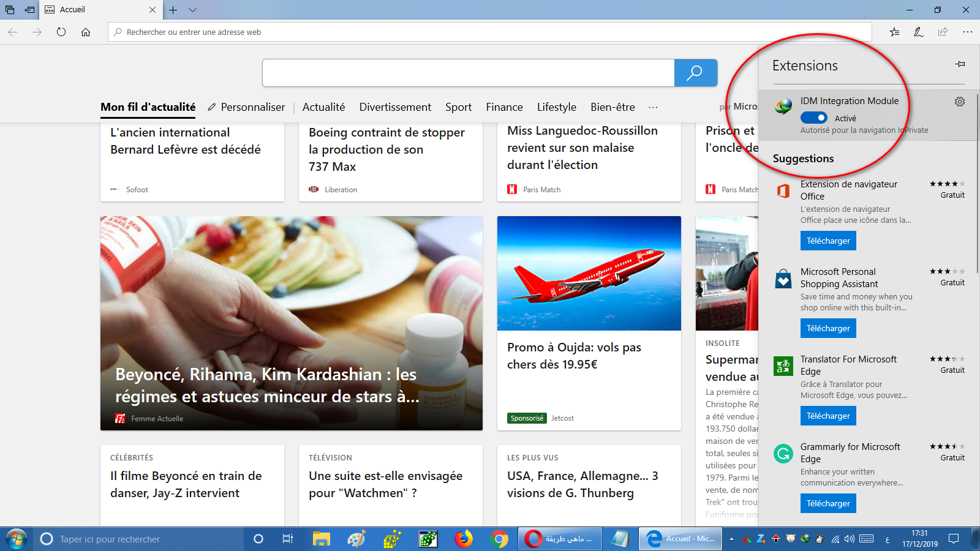Open a new tab with the plus button

[173, 10]
